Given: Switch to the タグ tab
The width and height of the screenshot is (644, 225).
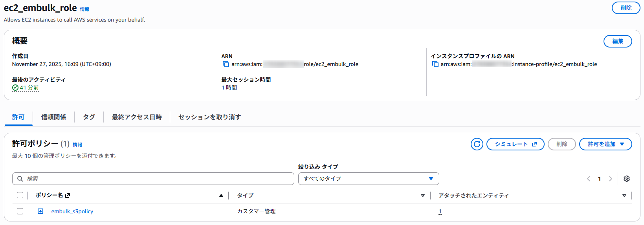Looking at the screenshot, I should point(89,117).
